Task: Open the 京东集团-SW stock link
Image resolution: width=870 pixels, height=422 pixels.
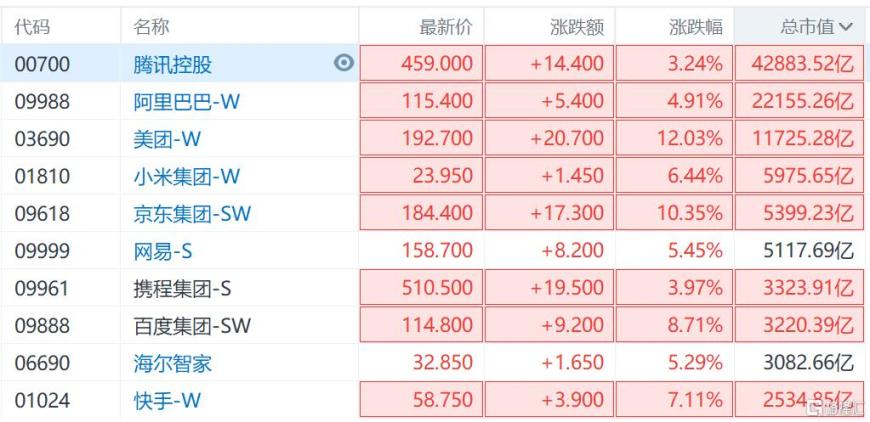Action: [192, 214]
